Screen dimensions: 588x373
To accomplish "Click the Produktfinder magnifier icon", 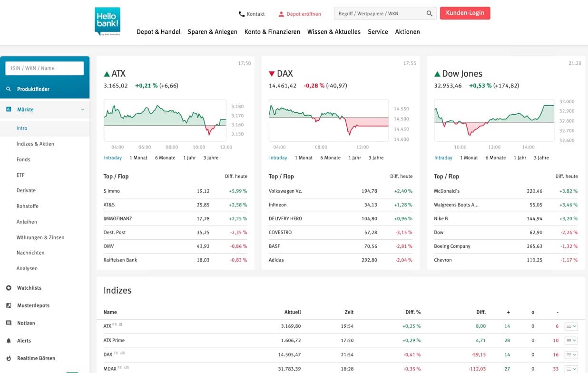I will pos(9,89).
